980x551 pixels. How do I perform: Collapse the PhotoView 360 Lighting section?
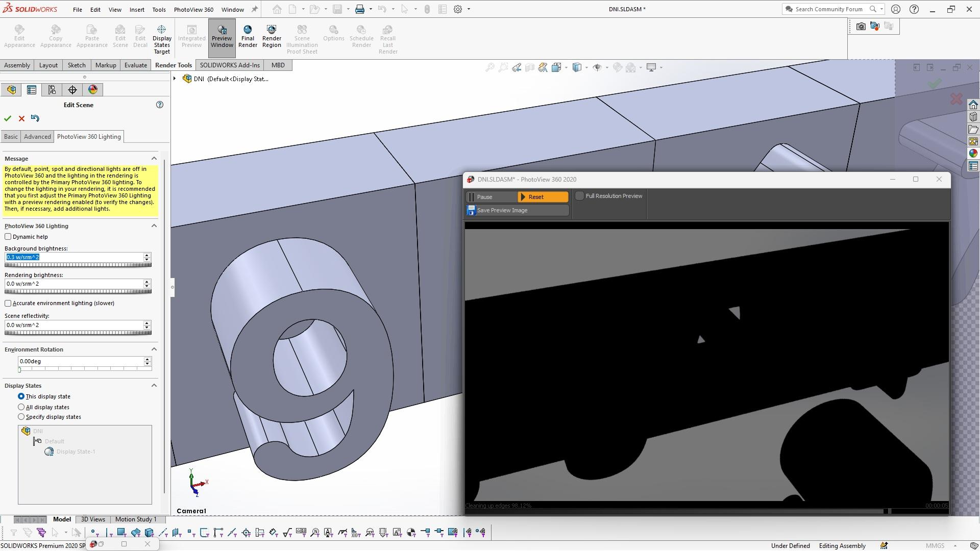pyautogui.click(x=154, y=226)
